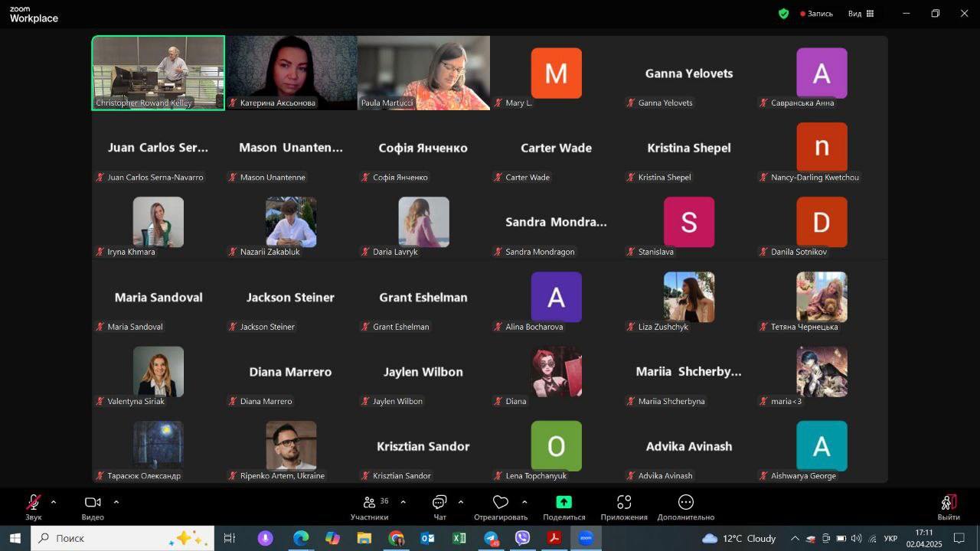Click the large Grant Eshelman name
Viewport: 980px width, 551px height.
(x=423, y=297)
